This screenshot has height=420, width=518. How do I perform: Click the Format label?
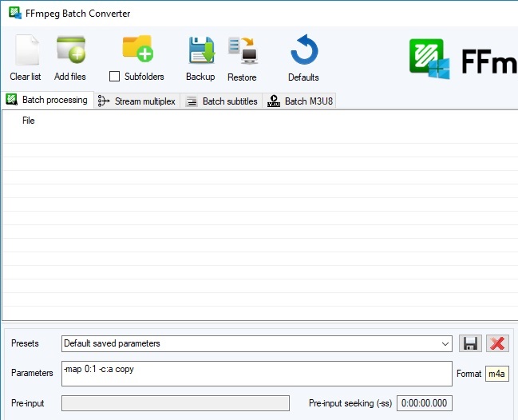pyautogui.click(x=469, y=374)
